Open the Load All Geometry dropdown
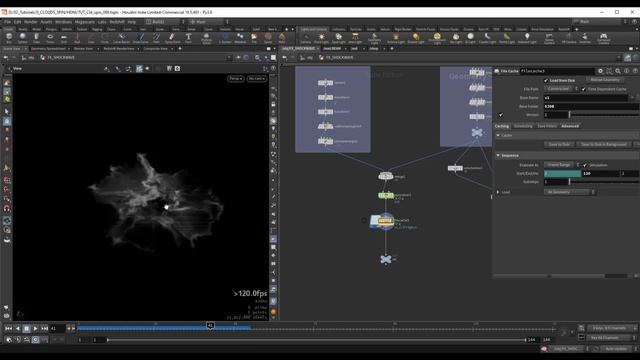640x360 pixels. 569,192
